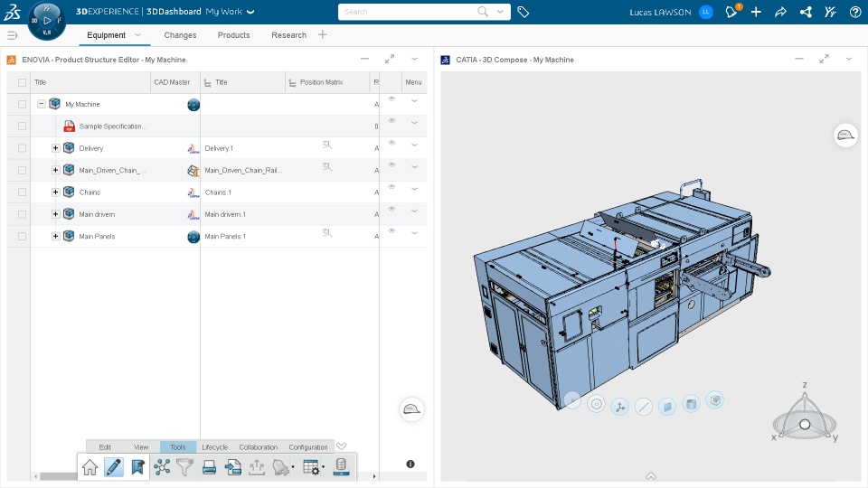Expand the Delivery tree node

(55, 147)
